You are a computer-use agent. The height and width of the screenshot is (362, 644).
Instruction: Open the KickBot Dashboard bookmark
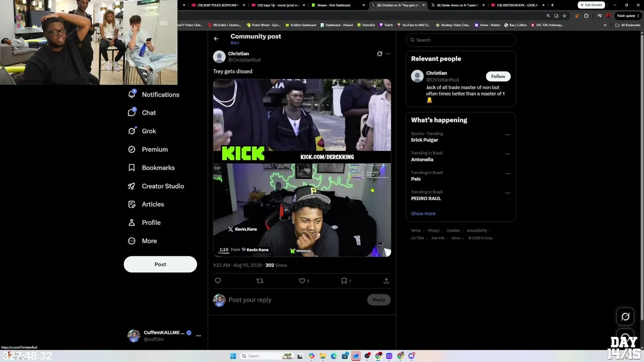pos(301,25)
